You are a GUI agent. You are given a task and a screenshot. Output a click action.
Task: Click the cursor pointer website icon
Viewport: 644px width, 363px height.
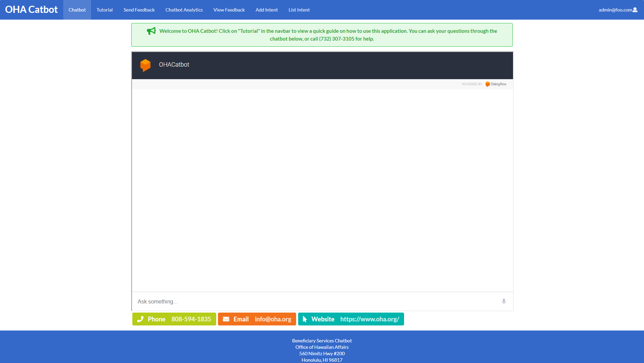pos(305,319)
